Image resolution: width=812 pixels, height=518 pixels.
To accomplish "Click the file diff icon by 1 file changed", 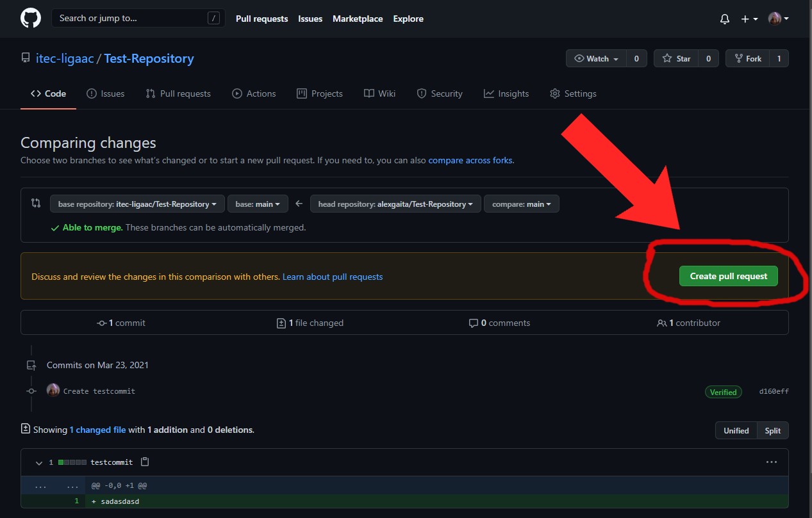I will 281,323.
